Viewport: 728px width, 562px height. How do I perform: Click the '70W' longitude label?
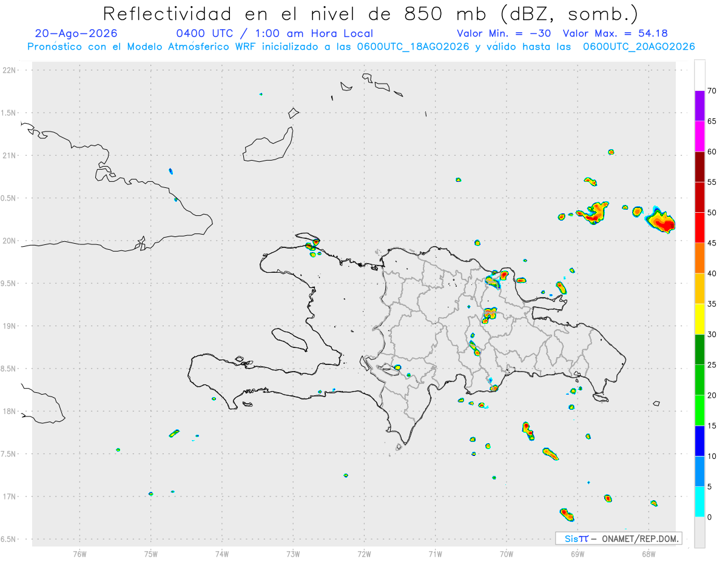[x=507, y=553]
